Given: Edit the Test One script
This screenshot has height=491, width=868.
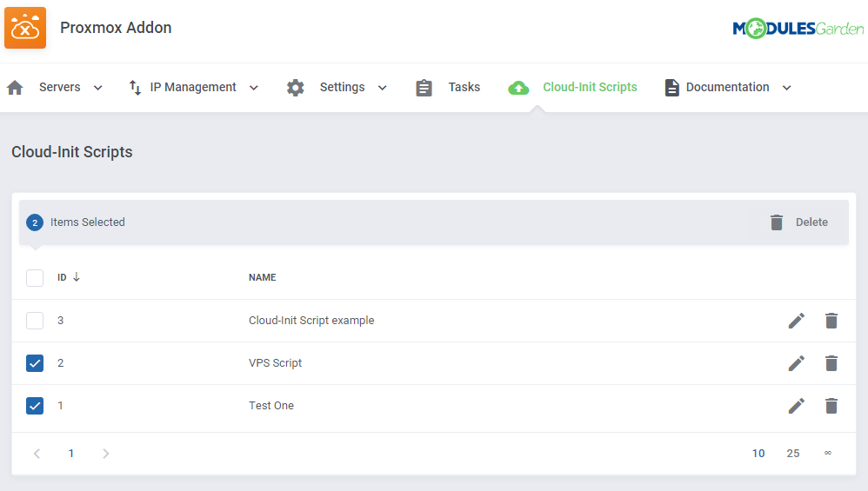Looking at the screenshot, I should coord(797,406).
